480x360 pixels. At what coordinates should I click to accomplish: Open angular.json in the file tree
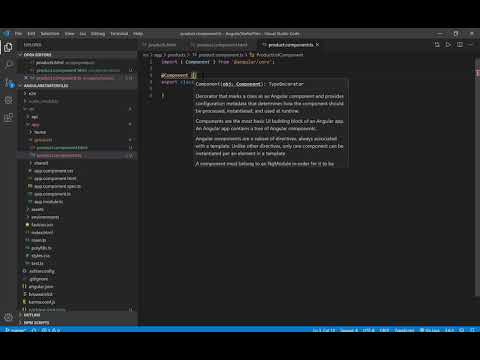click(x=77, y=286)
